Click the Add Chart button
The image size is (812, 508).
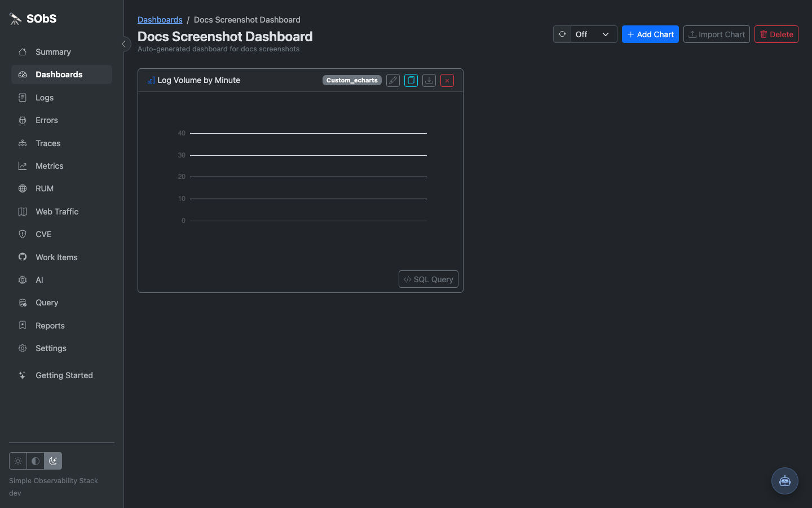(650, 34)
